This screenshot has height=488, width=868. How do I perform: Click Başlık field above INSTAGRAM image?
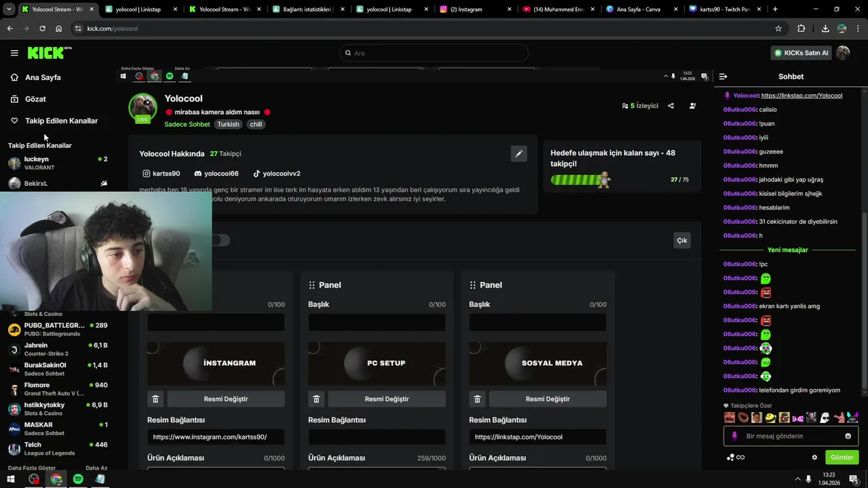[x=216, y=323]
